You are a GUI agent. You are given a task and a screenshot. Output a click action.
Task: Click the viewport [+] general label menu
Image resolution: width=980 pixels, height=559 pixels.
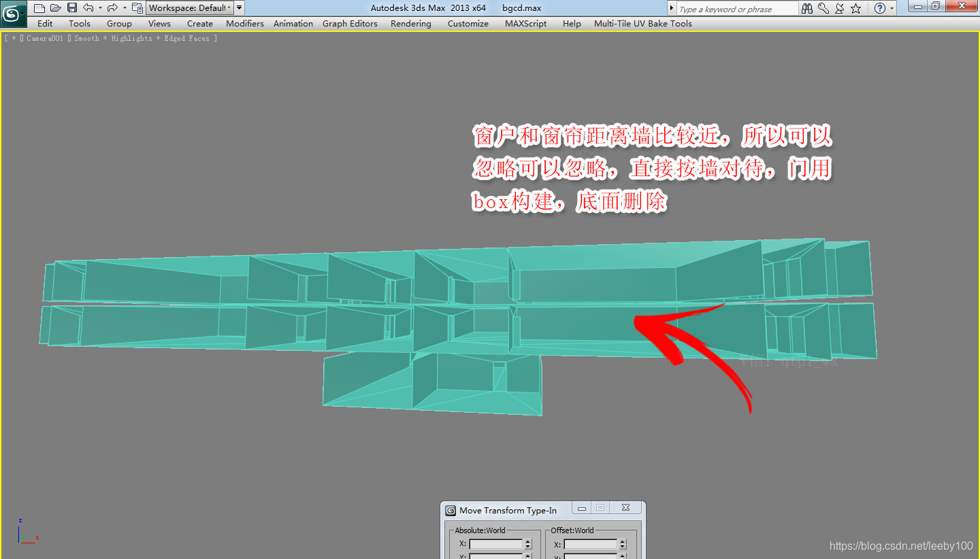pos(13,39)
